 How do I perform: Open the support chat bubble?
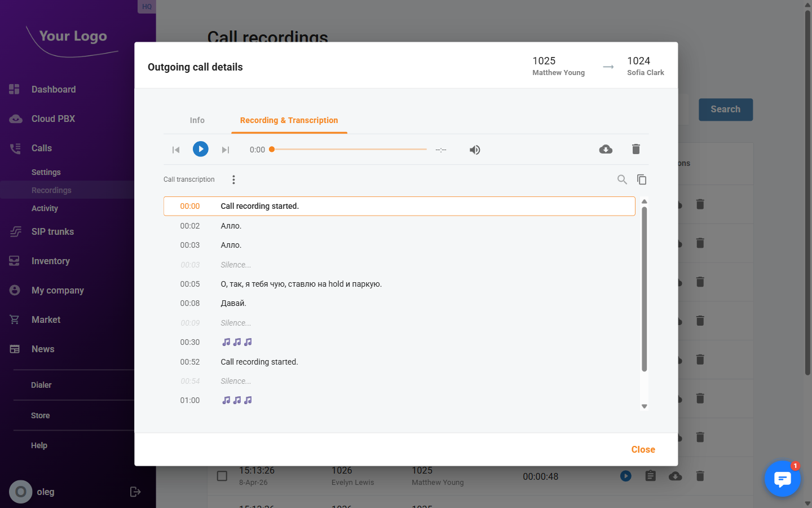tap(783, 479)
